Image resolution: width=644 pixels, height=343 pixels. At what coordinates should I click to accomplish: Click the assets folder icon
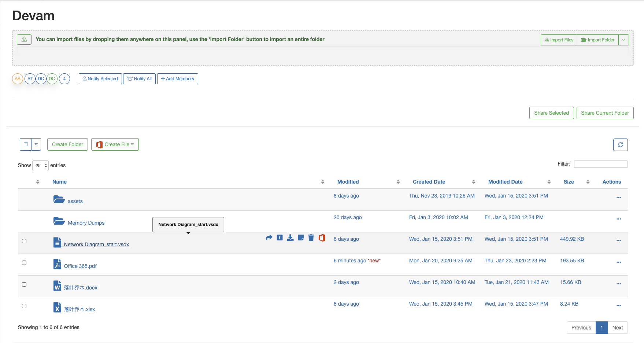59,199
